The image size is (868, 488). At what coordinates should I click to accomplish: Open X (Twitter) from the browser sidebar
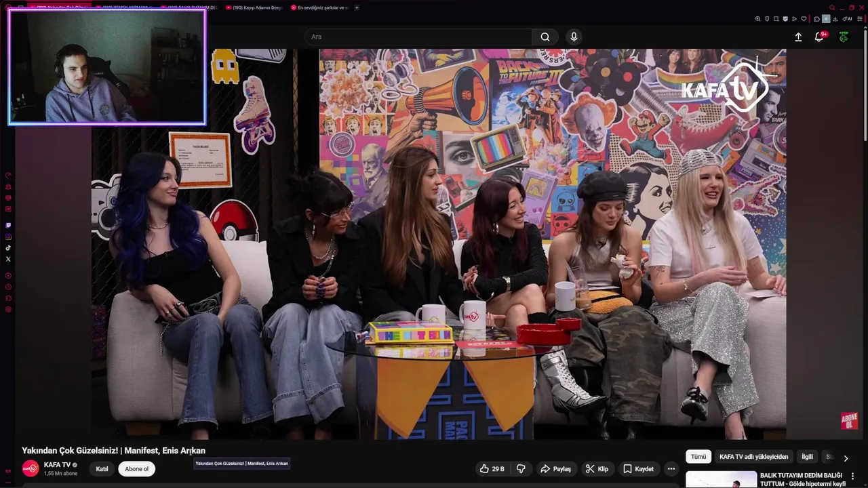click(x=8, y=259)
